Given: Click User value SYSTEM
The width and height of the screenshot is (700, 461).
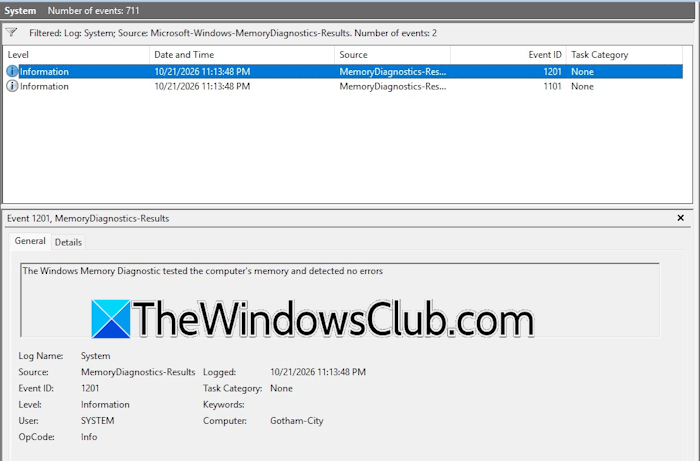Looking at the screenshot, I should [97, 420].
